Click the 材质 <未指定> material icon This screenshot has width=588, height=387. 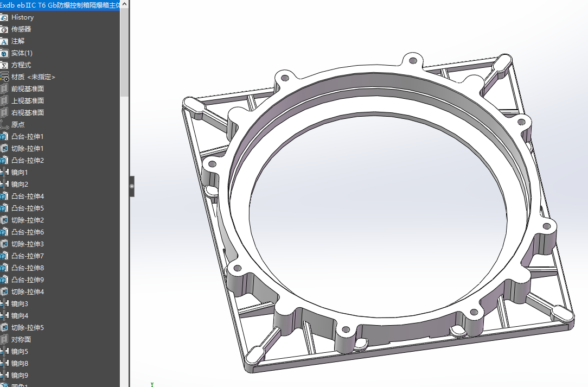click(x=4, y=77)
